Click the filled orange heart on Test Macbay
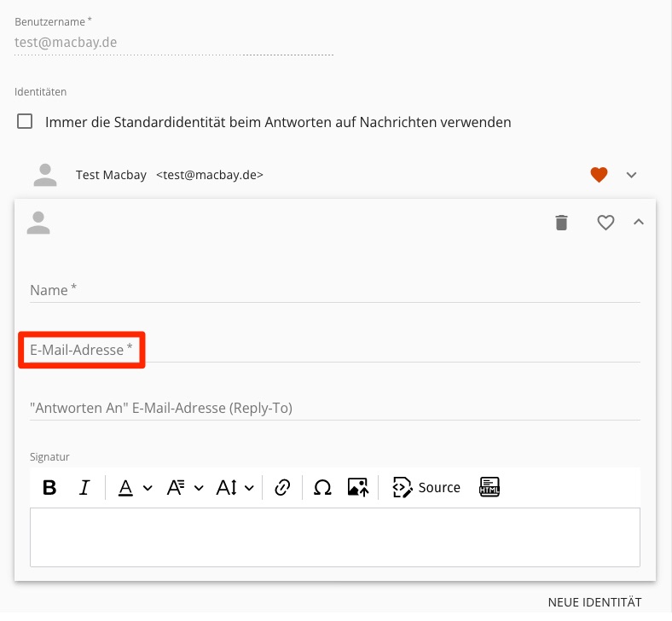 click(x=600, y=175)
